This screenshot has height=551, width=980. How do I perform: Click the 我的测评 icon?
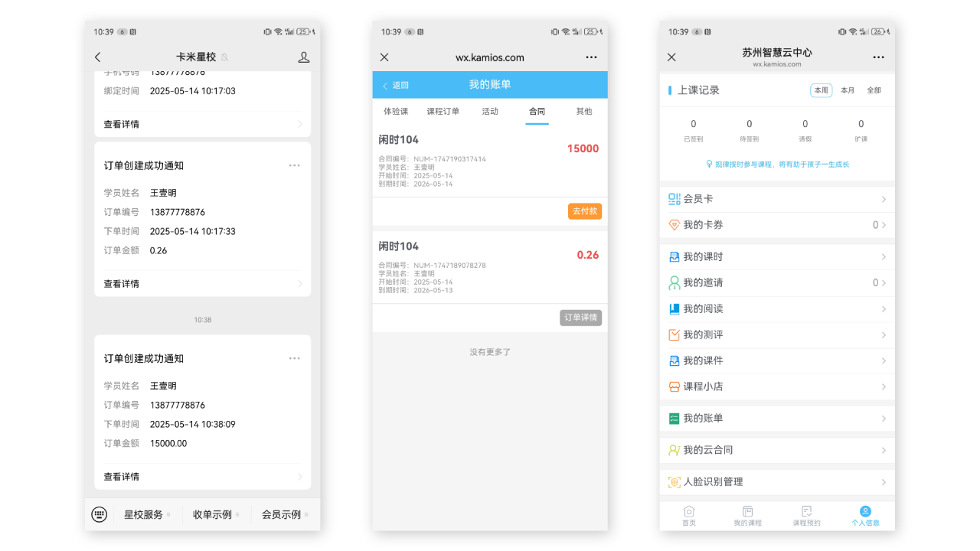[x=674, y=335]
